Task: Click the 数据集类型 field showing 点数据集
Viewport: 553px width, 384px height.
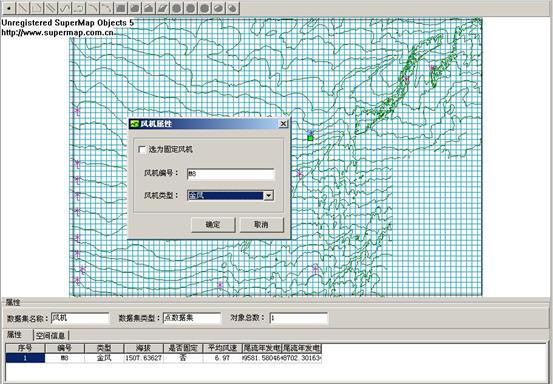Action: 192,318
